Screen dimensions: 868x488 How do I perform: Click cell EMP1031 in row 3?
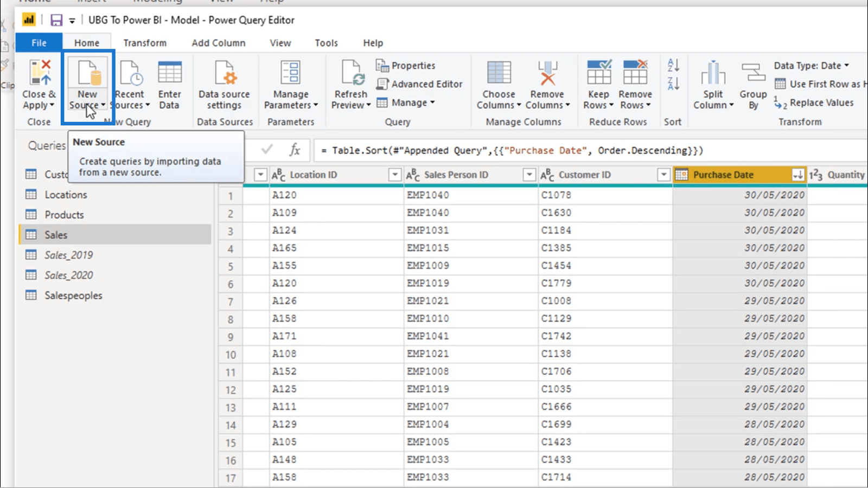click(471, 230)
